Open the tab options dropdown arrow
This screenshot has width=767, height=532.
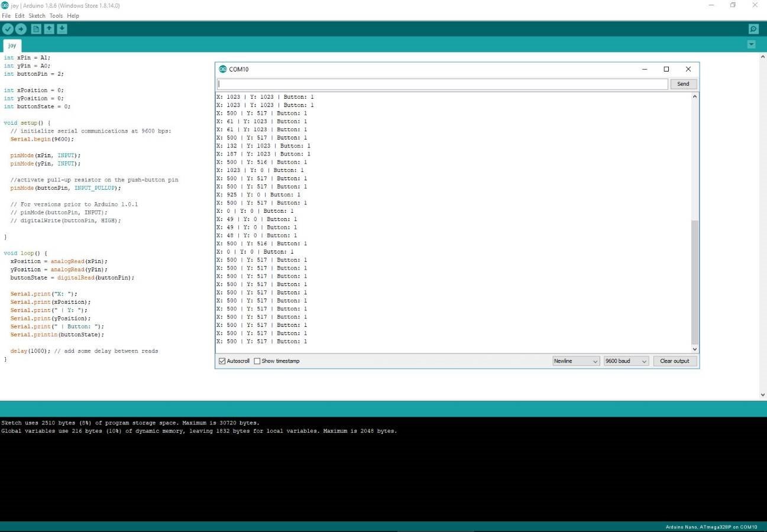click(x=752, y=44)
